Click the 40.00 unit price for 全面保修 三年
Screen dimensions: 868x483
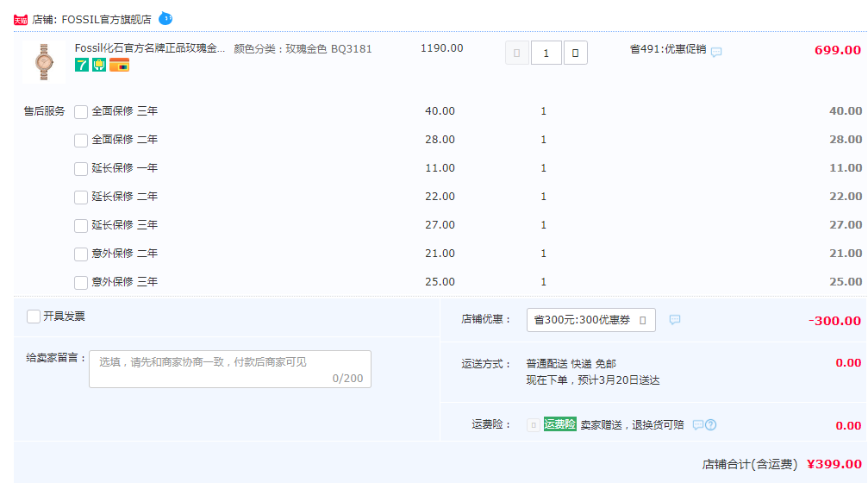click(x=440, y=111)
